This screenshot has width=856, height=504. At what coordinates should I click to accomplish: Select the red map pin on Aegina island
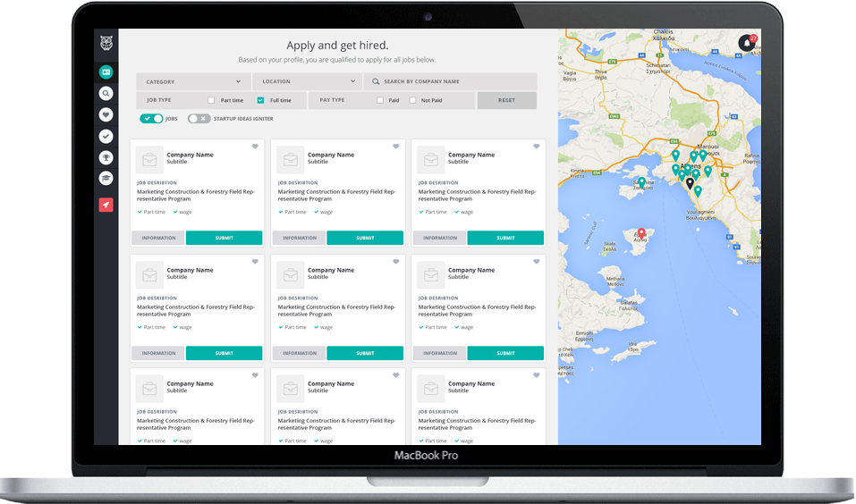[641, 234]
